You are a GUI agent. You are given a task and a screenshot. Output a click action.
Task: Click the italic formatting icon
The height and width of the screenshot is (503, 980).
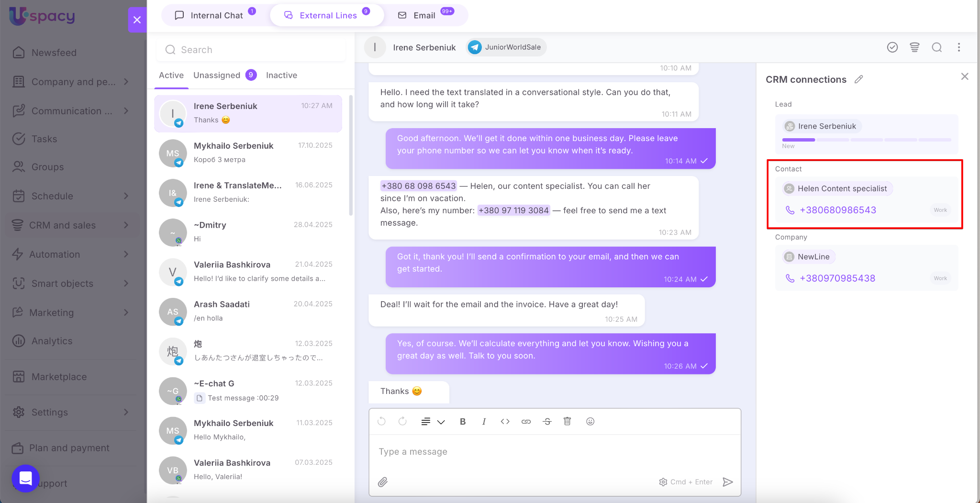484,421
